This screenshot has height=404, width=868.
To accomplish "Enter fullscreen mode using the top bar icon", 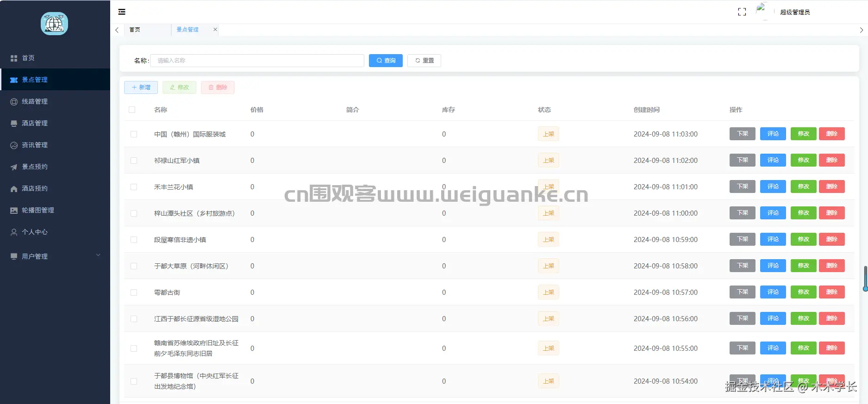I will click(x=742, y=12).
